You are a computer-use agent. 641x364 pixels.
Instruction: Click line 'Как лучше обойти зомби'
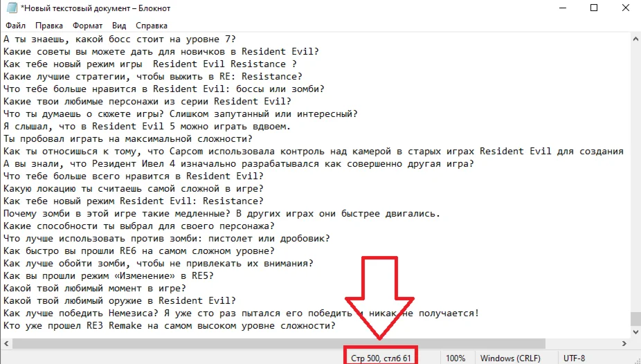pos(159,264)
